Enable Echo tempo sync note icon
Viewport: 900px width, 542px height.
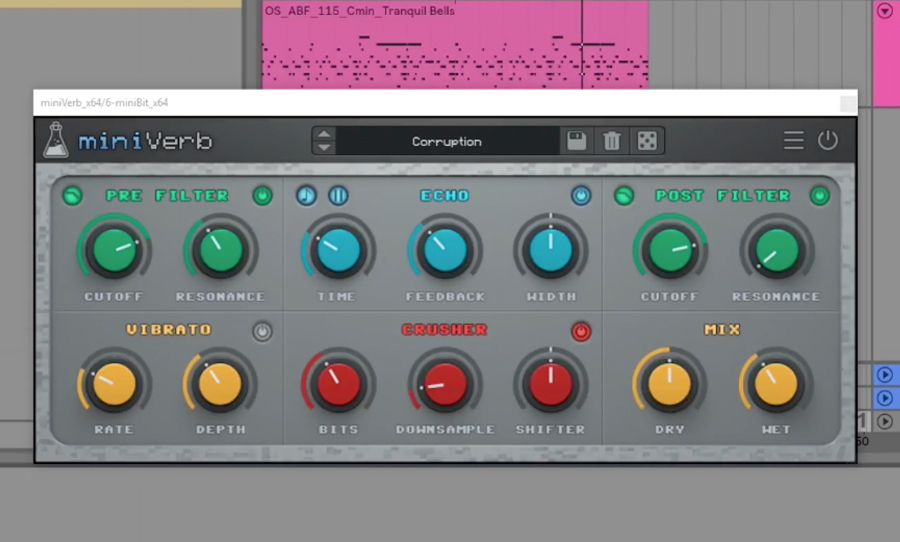click(306, 196)
